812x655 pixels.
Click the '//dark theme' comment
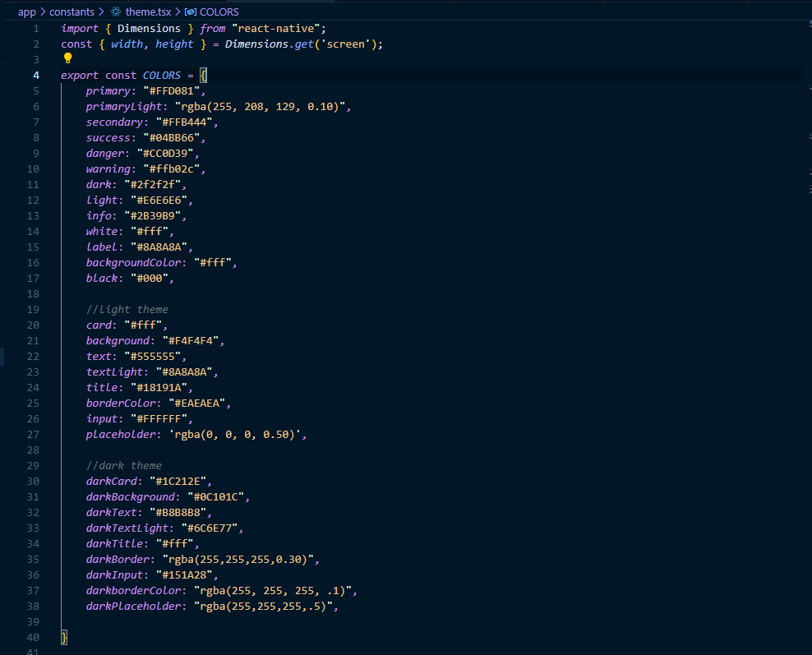(123, 466)
